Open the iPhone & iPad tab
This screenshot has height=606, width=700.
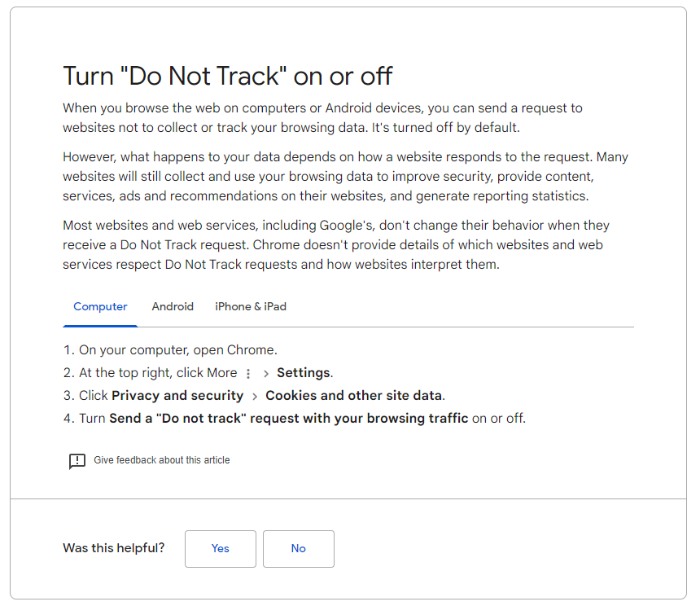click(251, 307)
